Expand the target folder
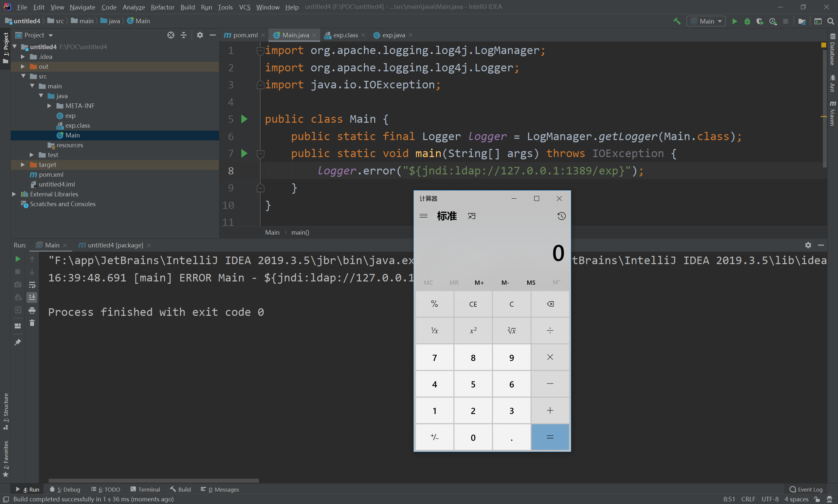This screenshot has height=504, width=838. point(23,164)
